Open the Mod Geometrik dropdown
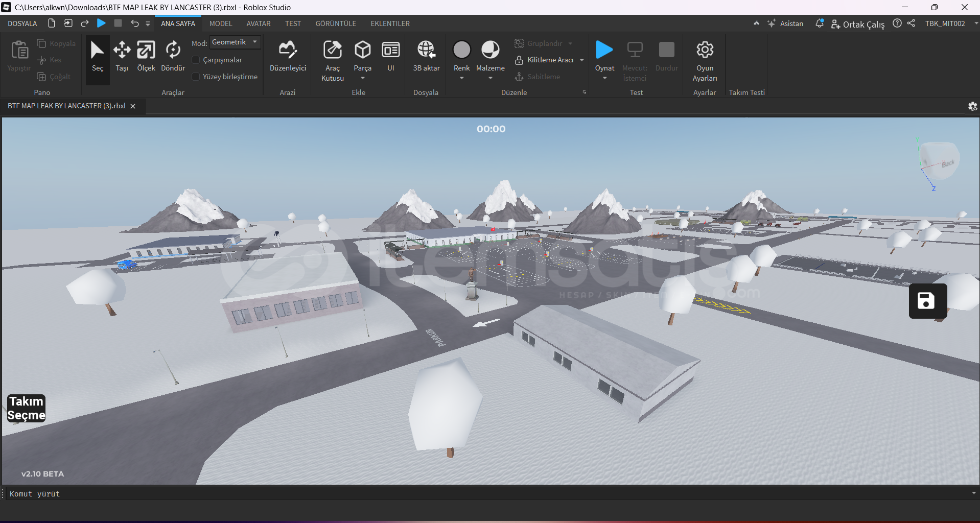Screen dimensions: 980x523 [235, 42]
